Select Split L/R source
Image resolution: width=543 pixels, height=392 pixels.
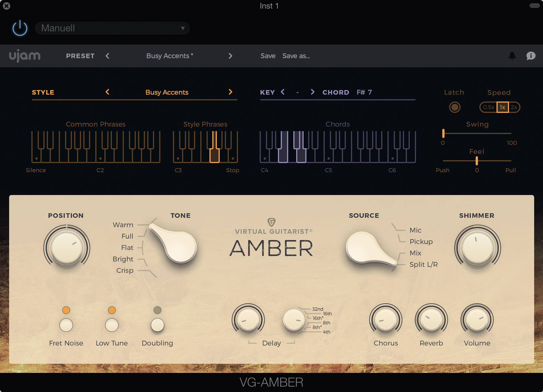click(x=424, y=264)
